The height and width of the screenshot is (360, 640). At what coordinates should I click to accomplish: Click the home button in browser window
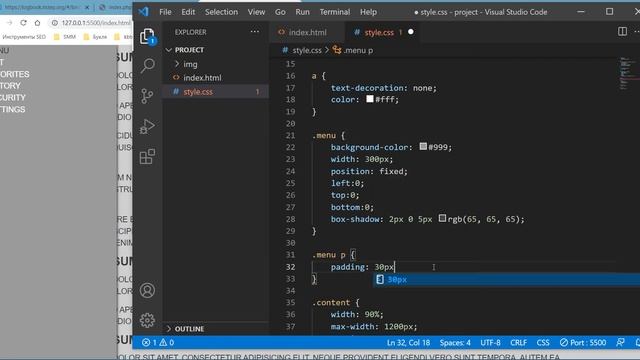click(x=37, y=23)
